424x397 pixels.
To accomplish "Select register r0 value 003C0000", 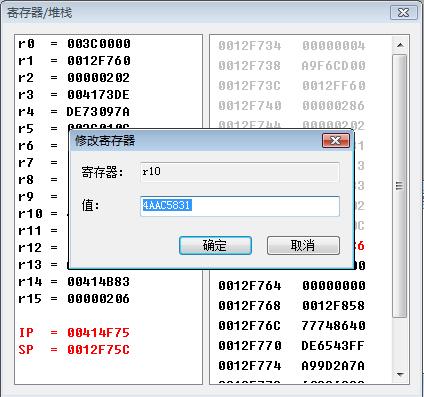I will 99,44.
